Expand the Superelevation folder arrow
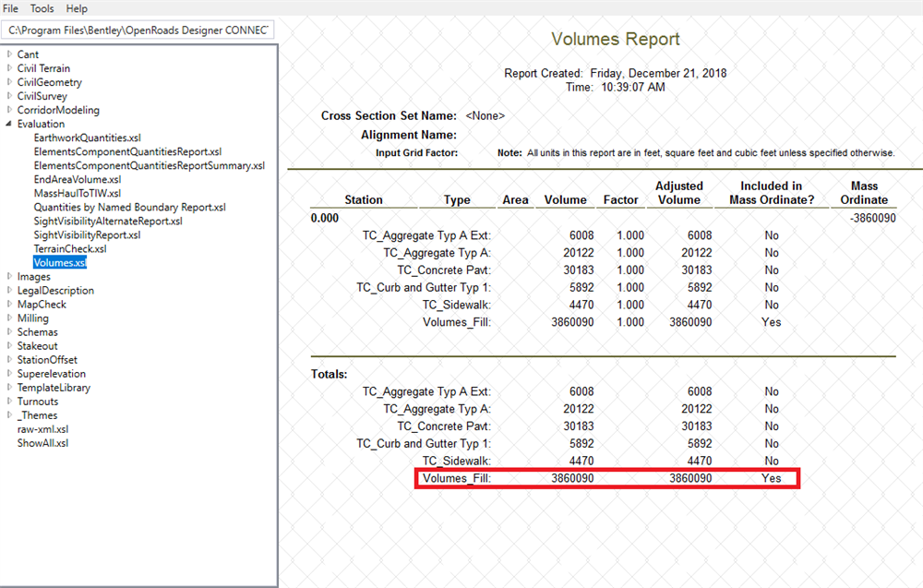This screenshot has height=588, width=923. click(9, 373)
